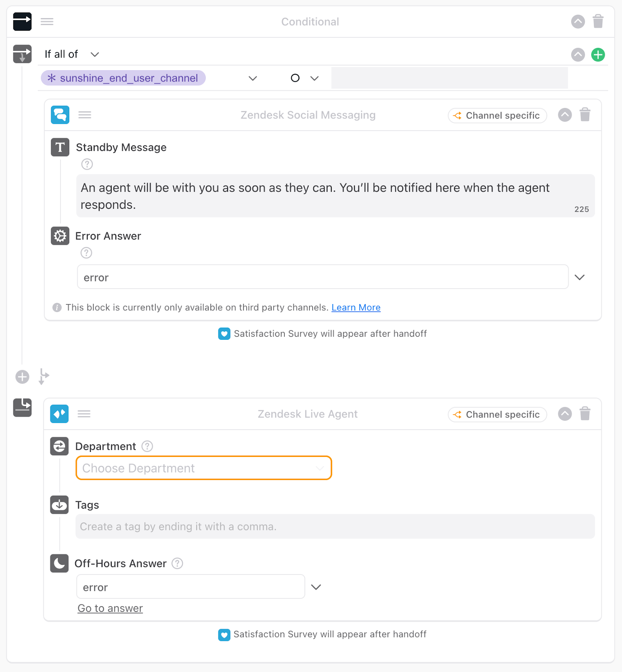The width and height of the screenshot is (622, 672).
Task: Collapse the Zendesk Social Messaging block
Action: [564, 115]
